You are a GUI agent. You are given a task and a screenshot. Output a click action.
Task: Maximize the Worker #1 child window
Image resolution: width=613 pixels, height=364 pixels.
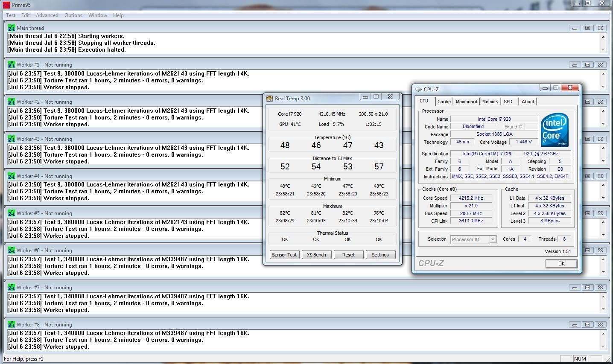point(587,65)
